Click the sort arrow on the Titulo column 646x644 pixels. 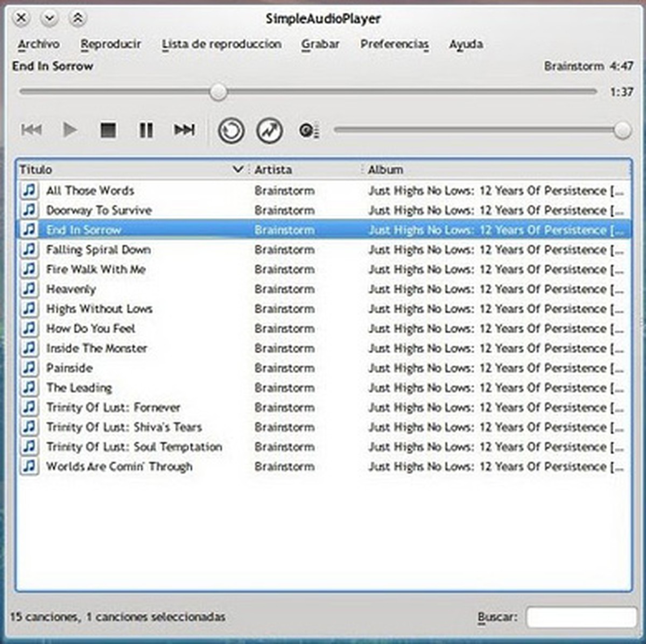tap(237, 169)
